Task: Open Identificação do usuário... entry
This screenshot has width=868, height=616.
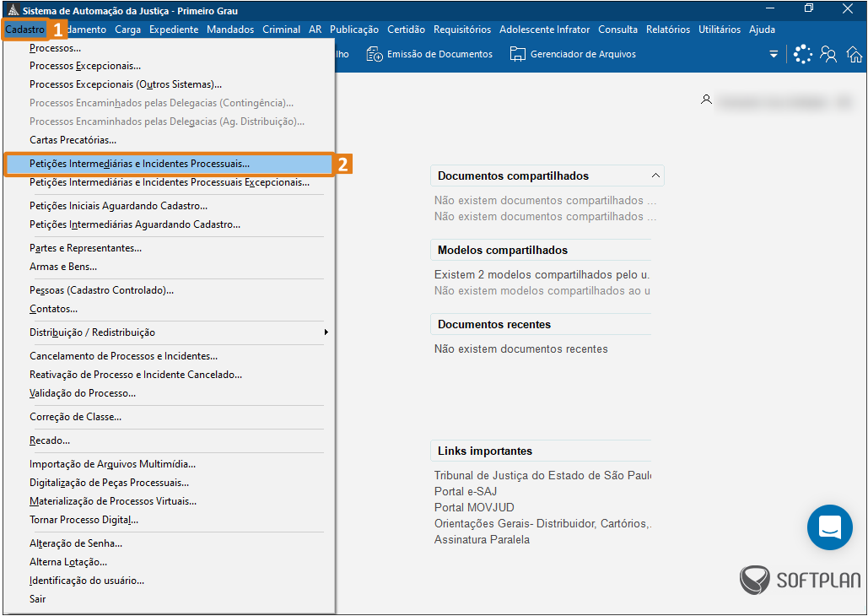Action: tap(170, 581)
